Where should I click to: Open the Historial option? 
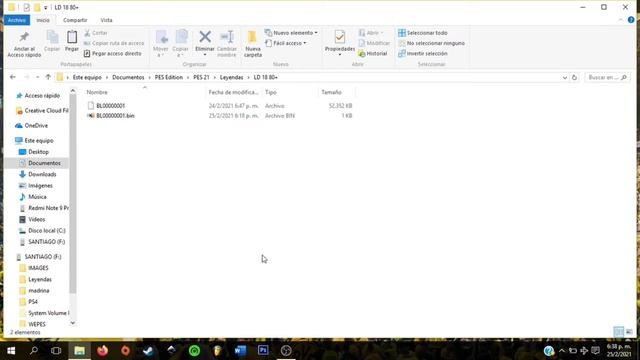point(373,53)
